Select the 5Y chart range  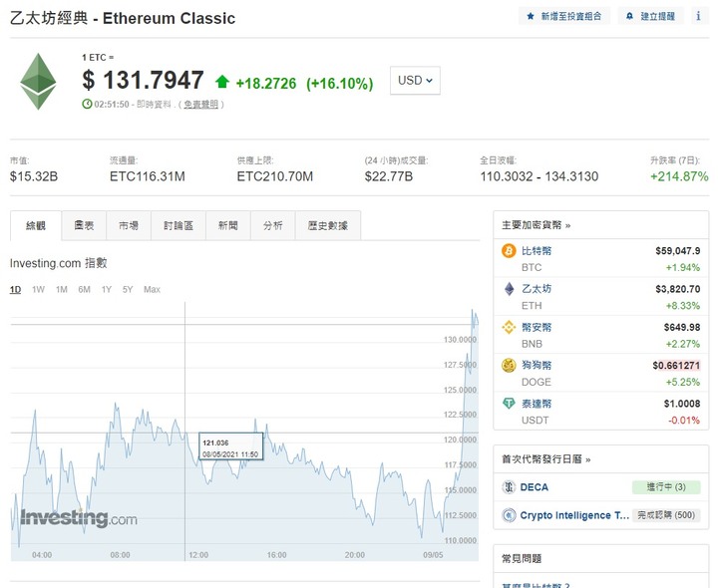[128, 289]
